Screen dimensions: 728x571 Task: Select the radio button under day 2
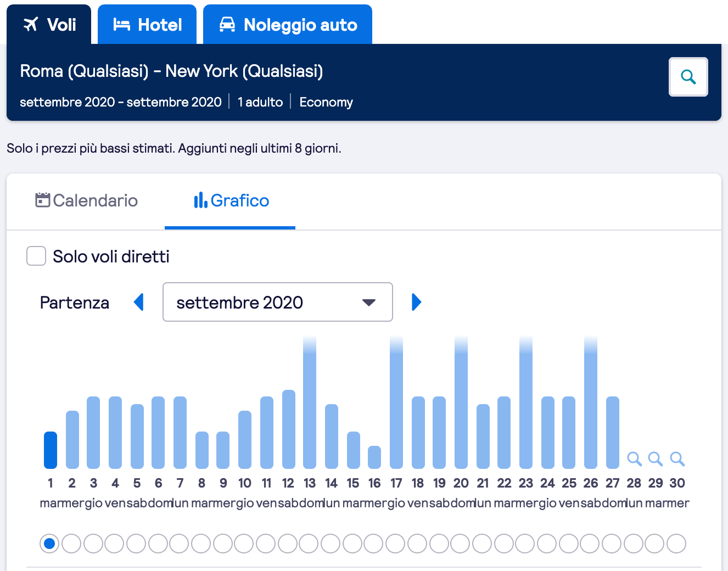71,544
